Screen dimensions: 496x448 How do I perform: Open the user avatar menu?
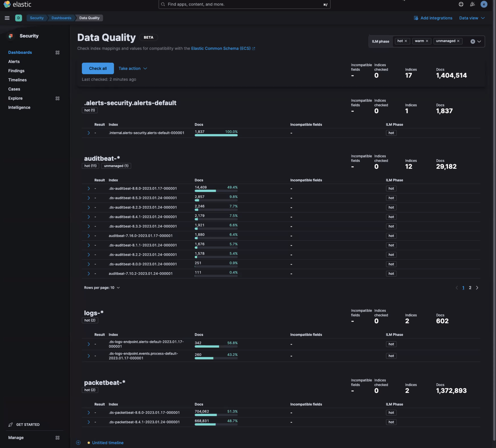484,4
